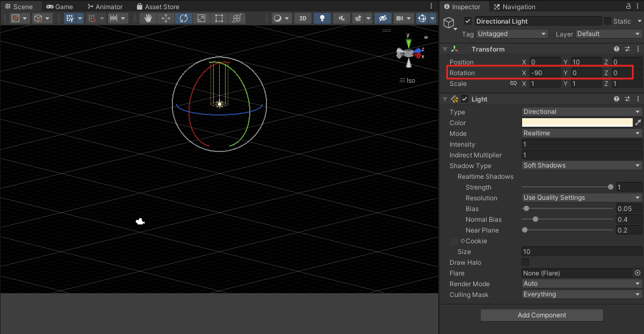Viewport: 644px width, 334px height.
Task: Toggle scene effects (skybox/fog) icon
Action: tap(358, 18)
